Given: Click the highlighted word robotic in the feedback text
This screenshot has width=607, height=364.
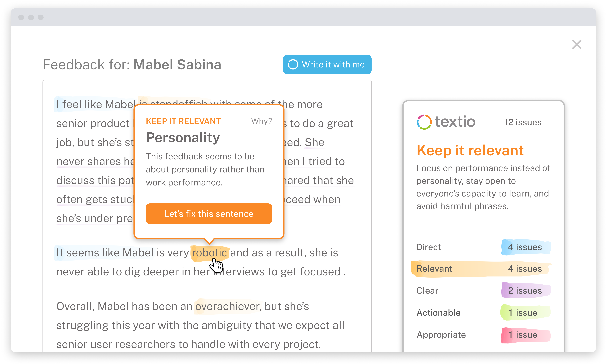Looking at the screenshot, I should point(210,253).
